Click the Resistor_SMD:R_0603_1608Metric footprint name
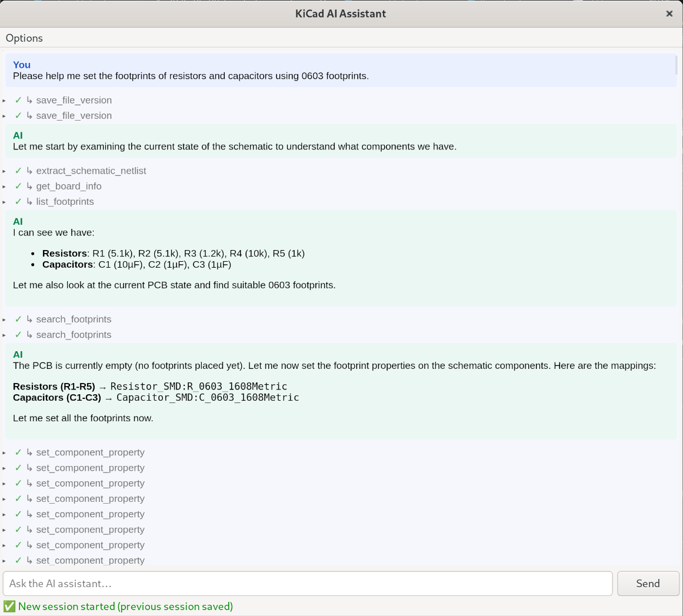Image resolution: width=683 pixels, height=616 pixels. pyautogui.click(x=199, y=387)
